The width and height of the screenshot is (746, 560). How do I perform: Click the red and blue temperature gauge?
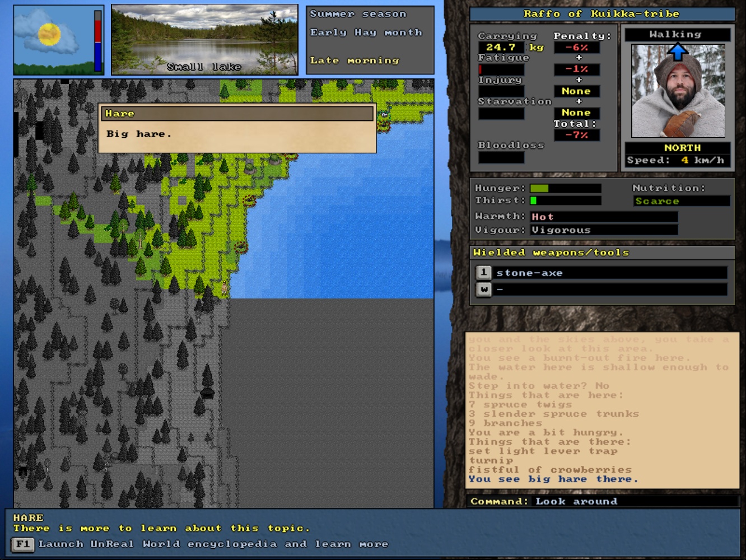click(x=98, y=41)
